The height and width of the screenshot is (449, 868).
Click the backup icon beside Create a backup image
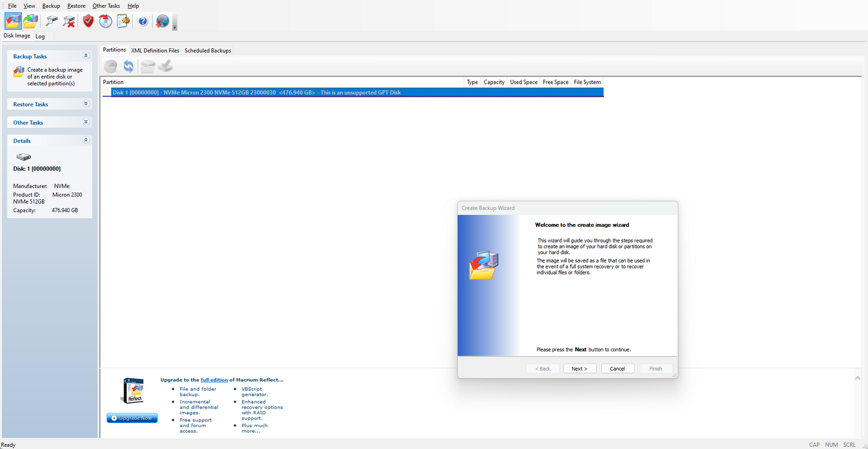[19, 72]
